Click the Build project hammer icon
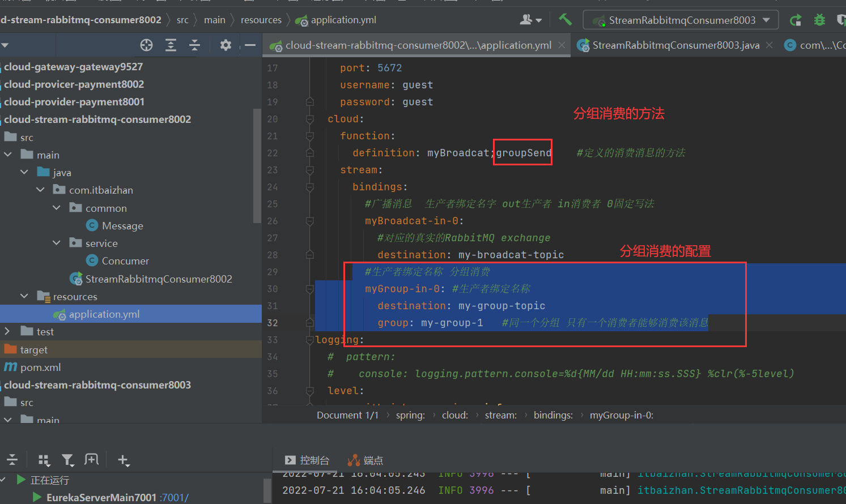The height and width of the screenshot is (504, 846). tap(565, 20)
